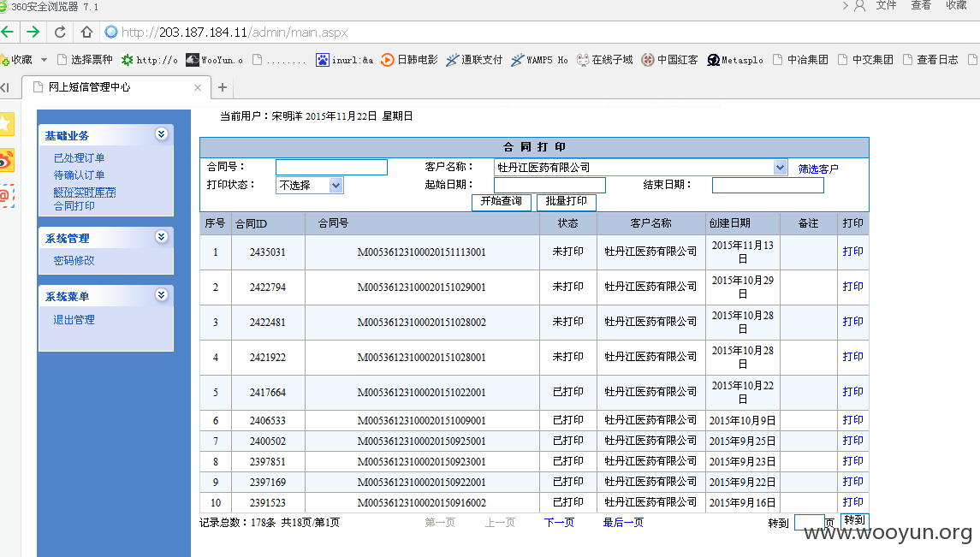
Task: Open the WAMP5 bookmark
Action: click(539, 60)
